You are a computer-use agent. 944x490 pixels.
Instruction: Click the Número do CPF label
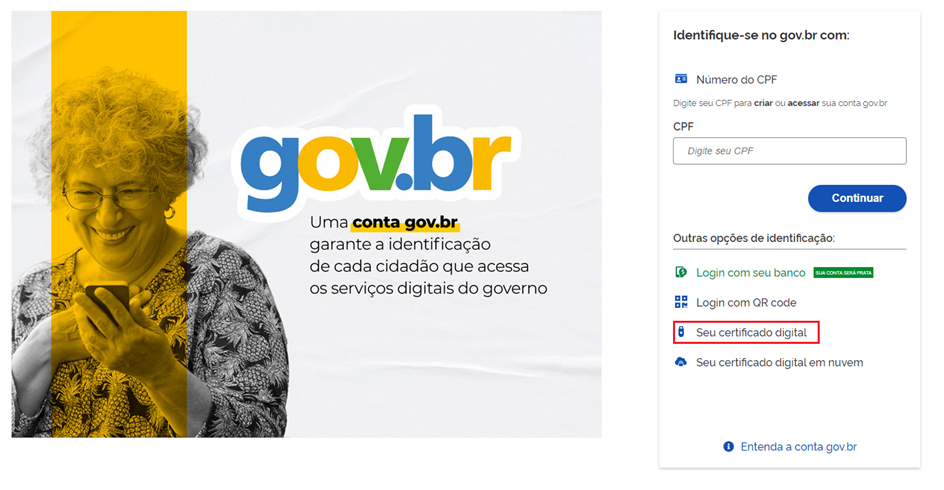pos(736,79)
